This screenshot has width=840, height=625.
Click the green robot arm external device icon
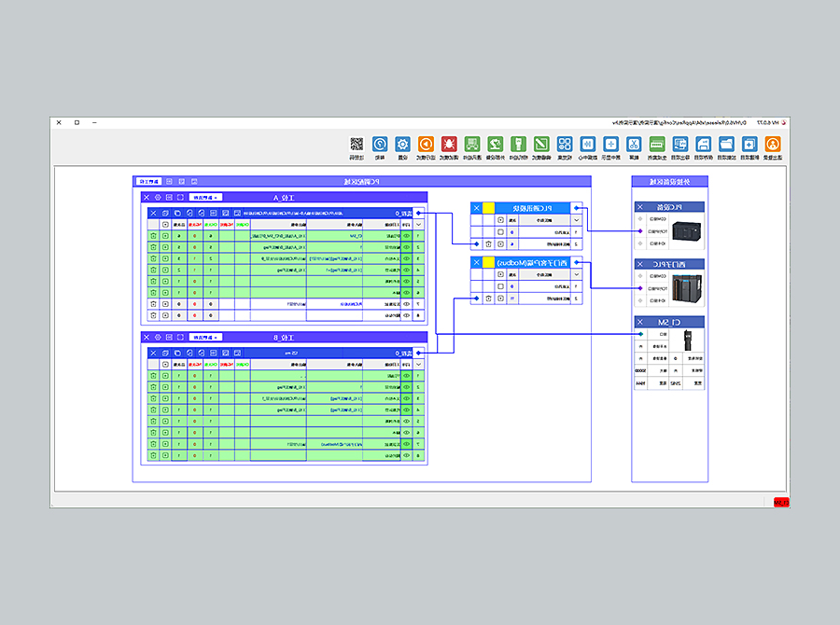click(x=495, y=144)
